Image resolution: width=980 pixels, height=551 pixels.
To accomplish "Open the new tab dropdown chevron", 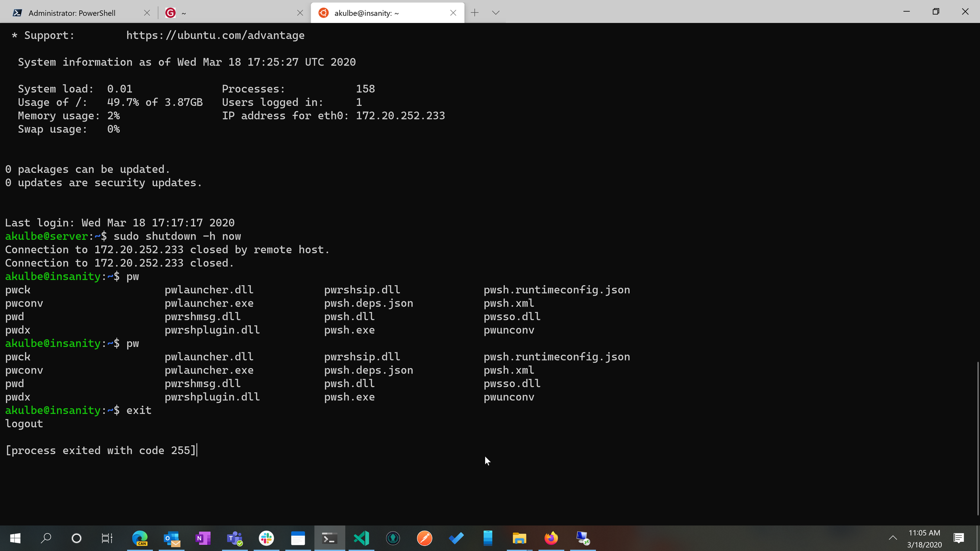I will coord(496,12).
